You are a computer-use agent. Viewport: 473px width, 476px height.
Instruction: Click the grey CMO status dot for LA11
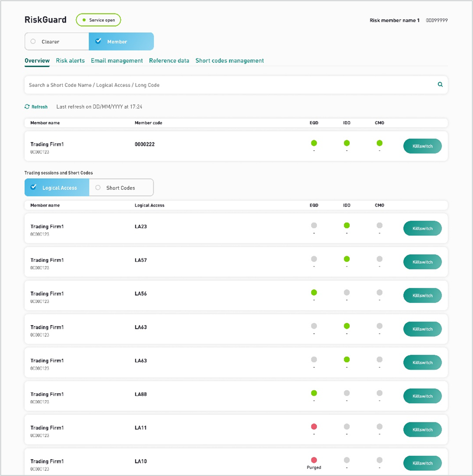(x=380, y=427)
